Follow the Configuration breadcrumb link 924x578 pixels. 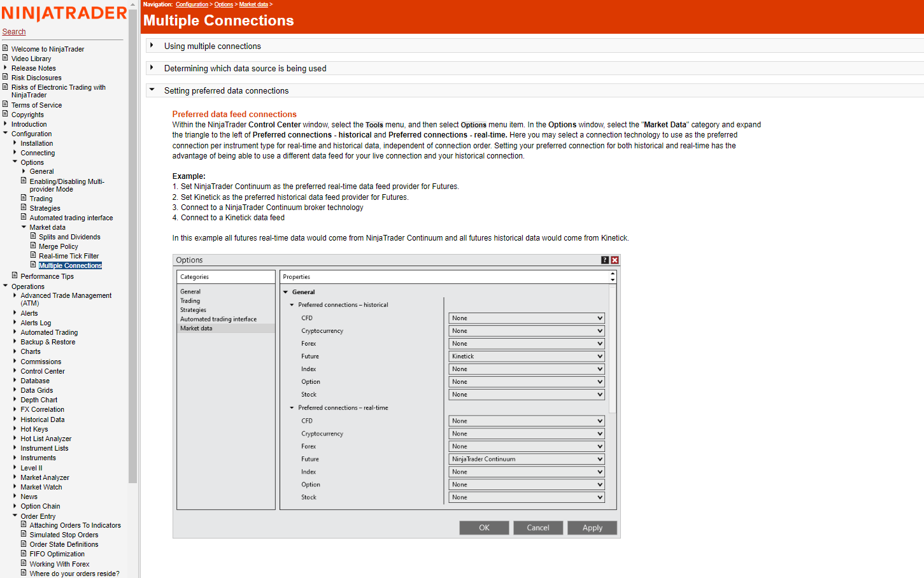tap(192, 4)
